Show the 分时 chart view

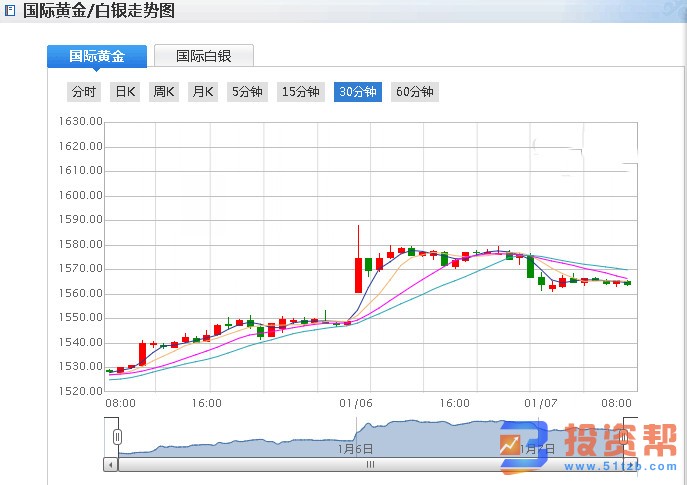point(84,92)
